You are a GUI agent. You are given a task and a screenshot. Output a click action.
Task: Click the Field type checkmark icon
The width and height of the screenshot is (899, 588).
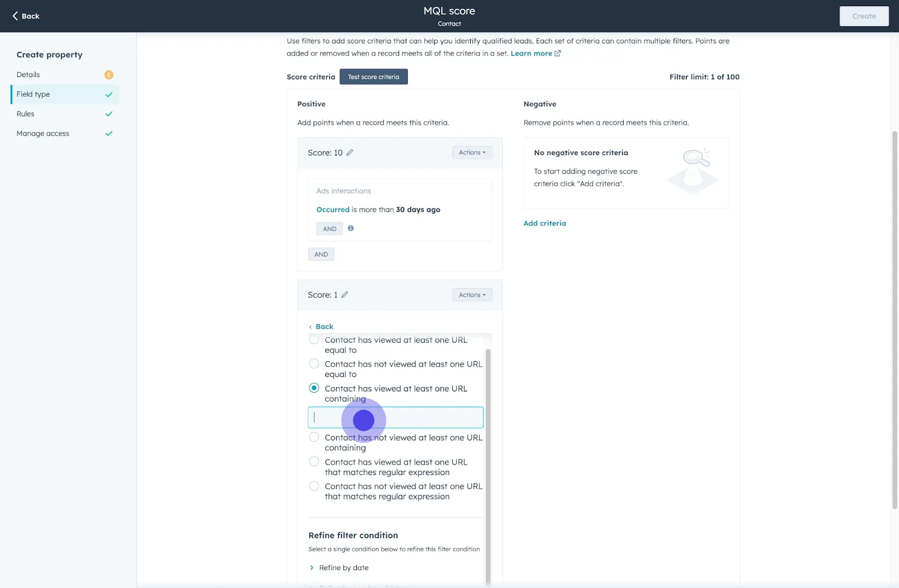tap(109, 94)
